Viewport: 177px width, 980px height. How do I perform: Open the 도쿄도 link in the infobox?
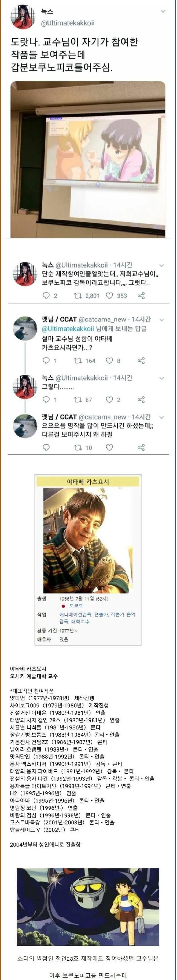[x=76, y=605]
